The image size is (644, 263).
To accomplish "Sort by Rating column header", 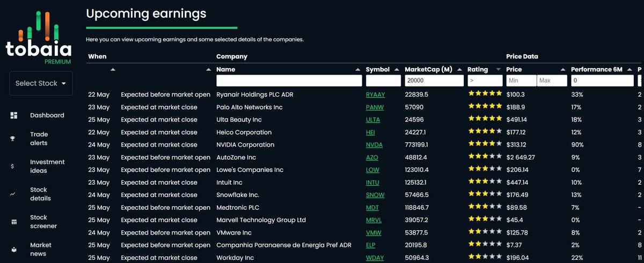I will pos(478,69).
